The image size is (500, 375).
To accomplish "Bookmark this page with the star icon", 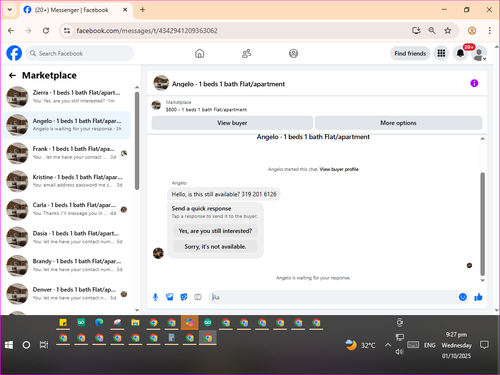I will point(448,31).
